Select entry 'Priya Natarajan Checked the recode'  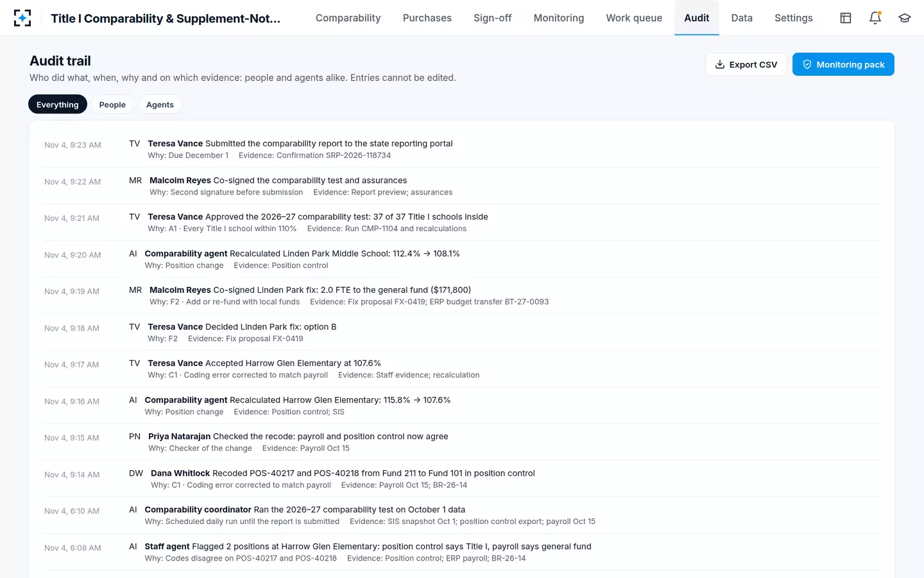point(463,442)
